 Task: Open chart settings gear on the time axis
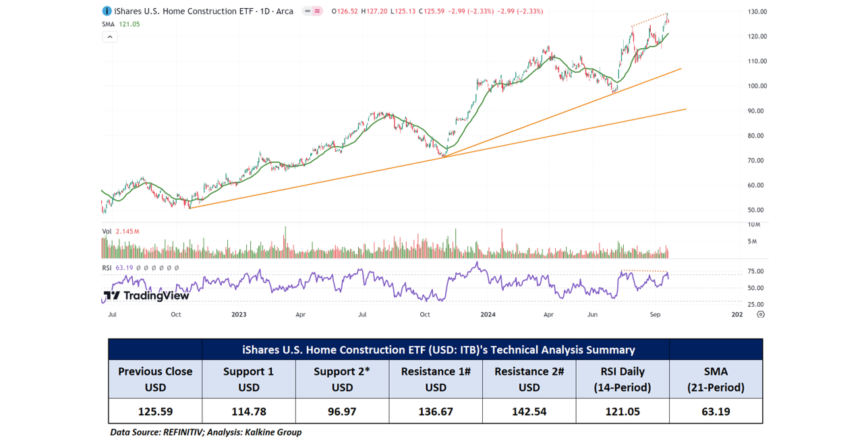761,314
